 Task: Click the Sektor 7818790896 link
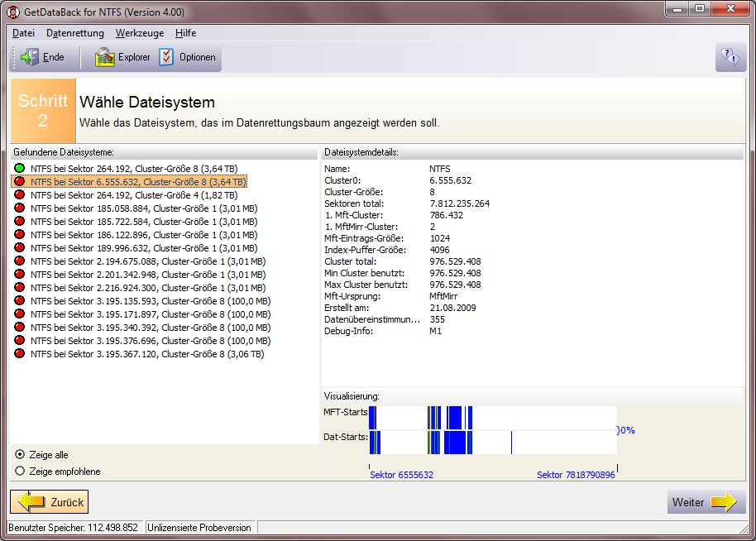click(576, 475)
